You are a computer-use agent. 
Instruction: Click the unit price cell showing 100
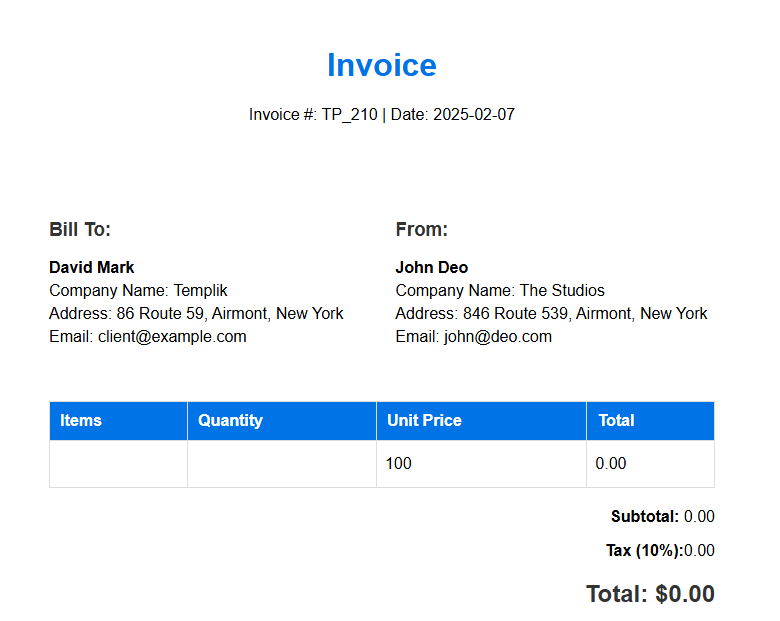tap(482, 464)
